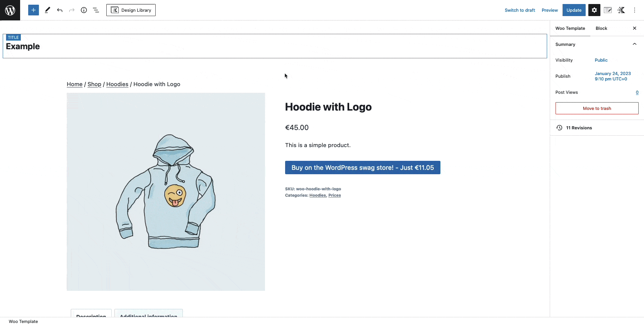Click the Settings gear icon
This screenshot has height=325, width=644.
click(x=594, y=10)
